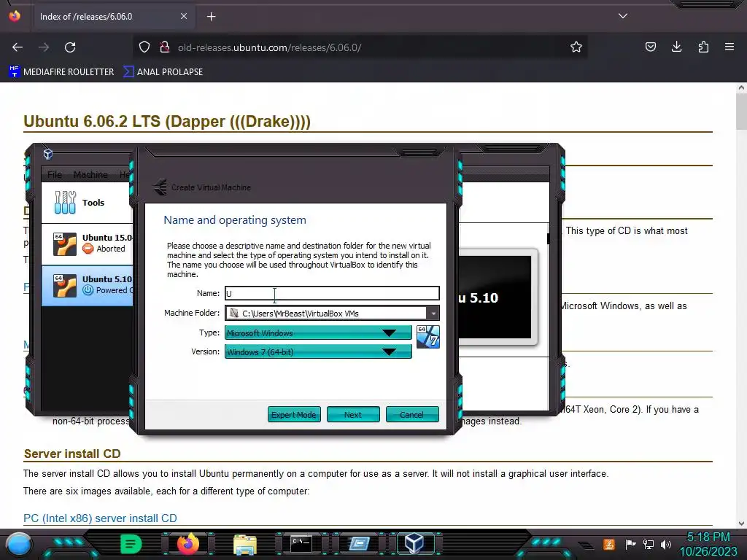Switch to VirtualBox from the taskbar

point(414,544)
